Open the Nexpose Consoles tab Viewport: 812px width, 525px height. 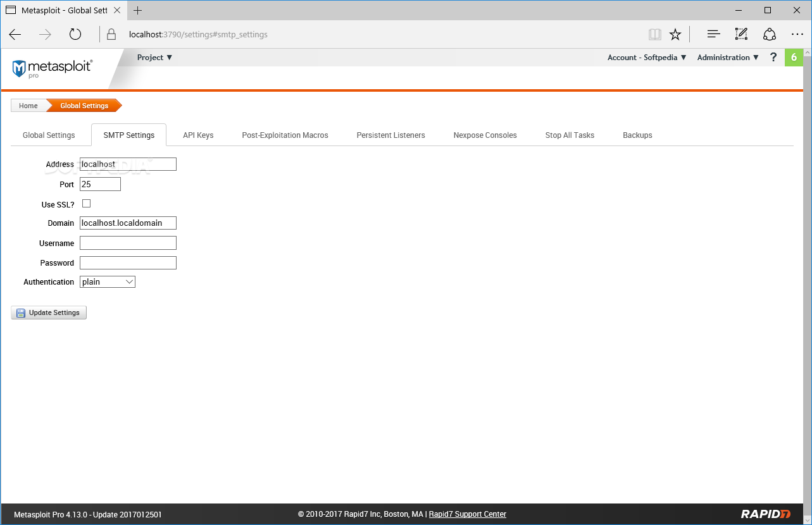485,135
